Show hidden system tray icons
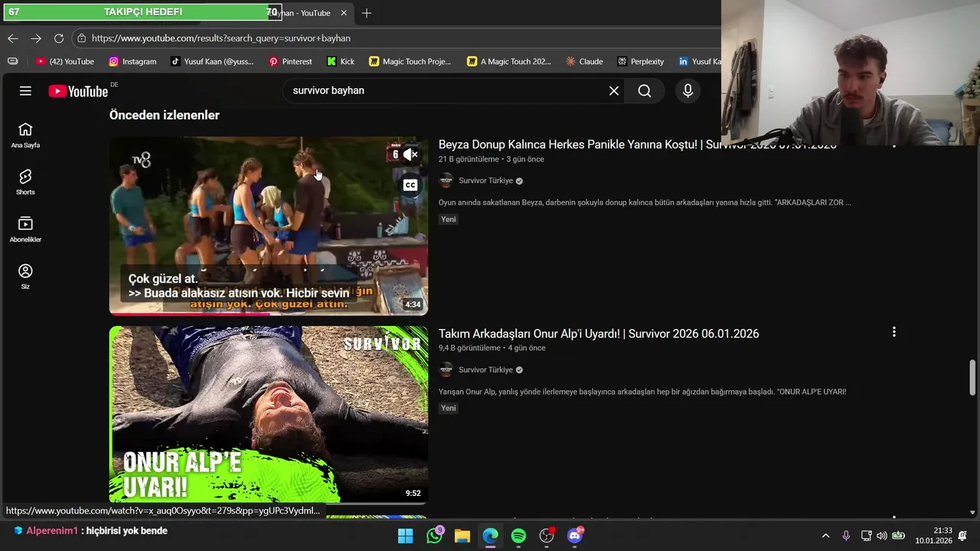Screen dimensions: 980x551 [825, 536]
